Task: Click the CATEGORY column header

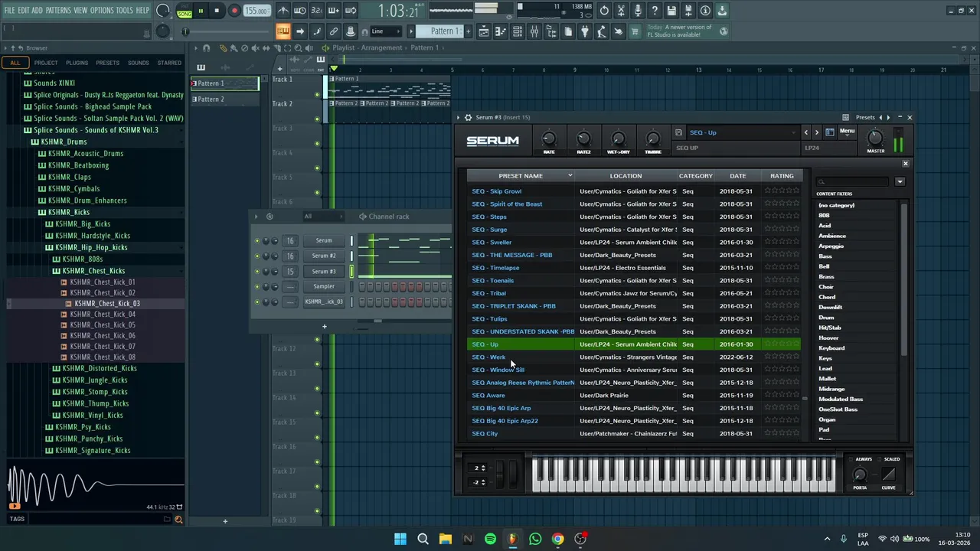Action: pyautogui.click(x=695, y=176)
